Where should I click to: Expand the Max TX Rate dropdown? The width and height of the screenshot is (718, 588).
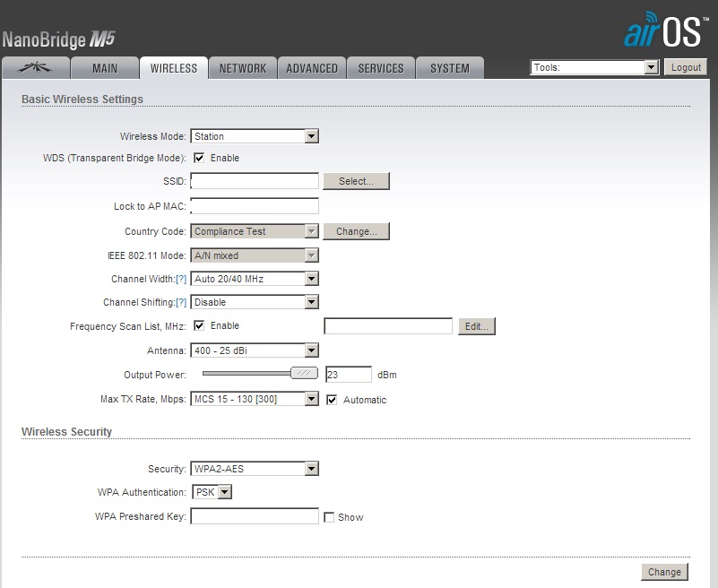coord(255,399)
